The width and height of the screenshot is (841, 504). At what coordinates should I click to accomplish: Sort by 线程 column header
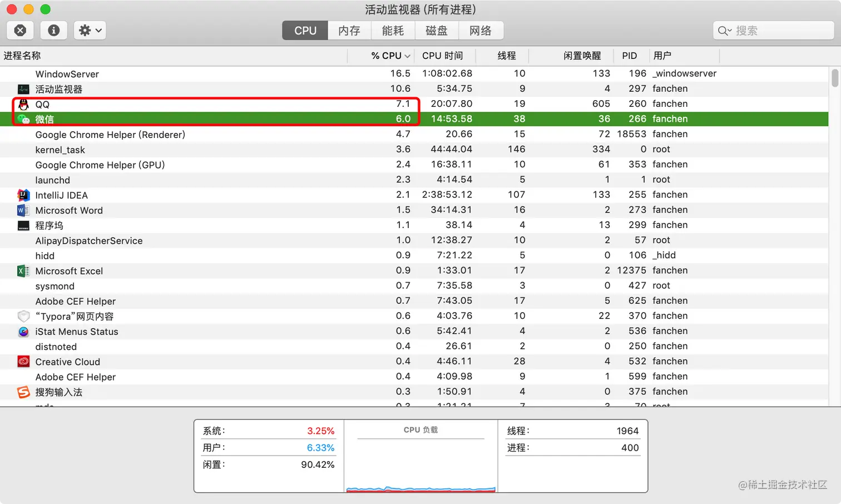503,56
